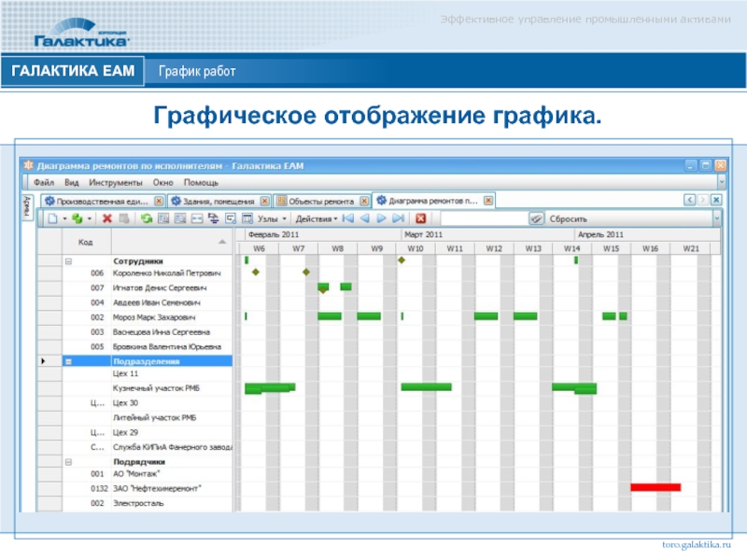Collapse the Подрядчики group
This screenshot has height=560, width=747.
click(68, 461)
